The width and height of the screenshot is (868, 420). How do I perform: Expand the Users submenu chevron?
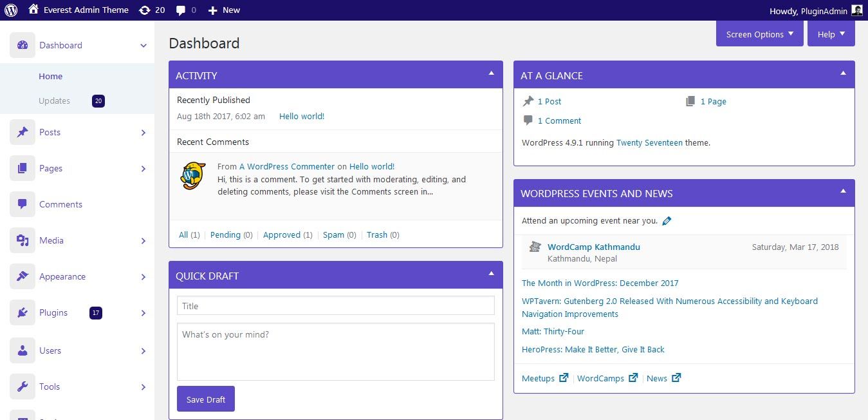coord(143,351)
